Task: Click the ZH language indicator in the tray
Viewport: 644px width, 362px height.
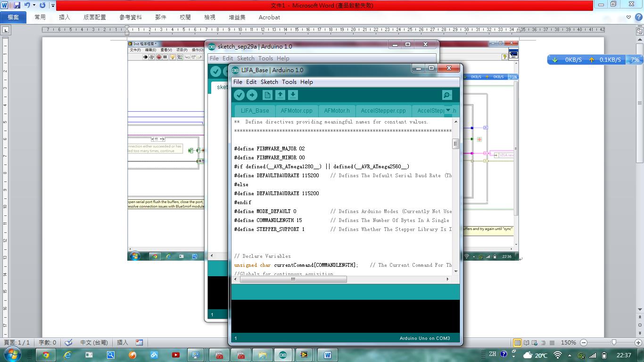Action: point(492,354)
